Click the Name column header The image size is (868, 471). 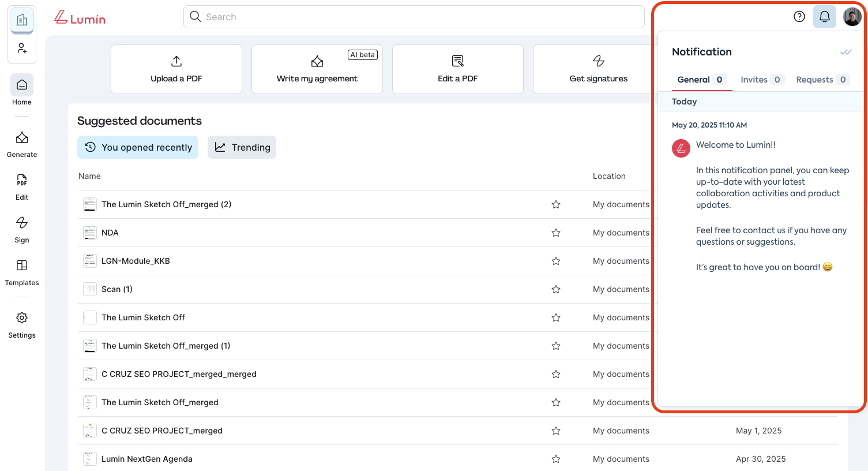(89, 176)
